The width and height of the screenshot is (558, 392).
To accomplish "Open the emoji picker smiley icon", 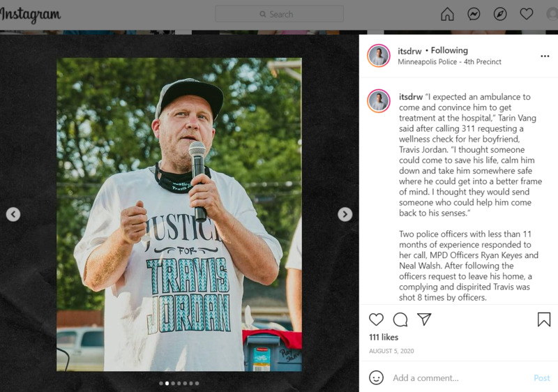I will [376, 378].
